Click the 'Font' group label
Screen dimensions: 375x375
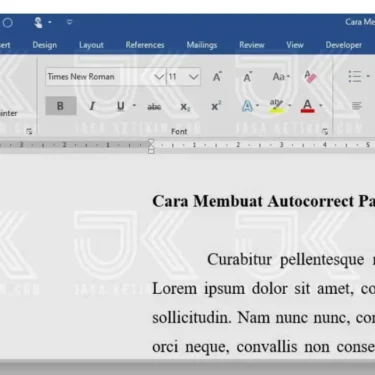click(179, 132)
